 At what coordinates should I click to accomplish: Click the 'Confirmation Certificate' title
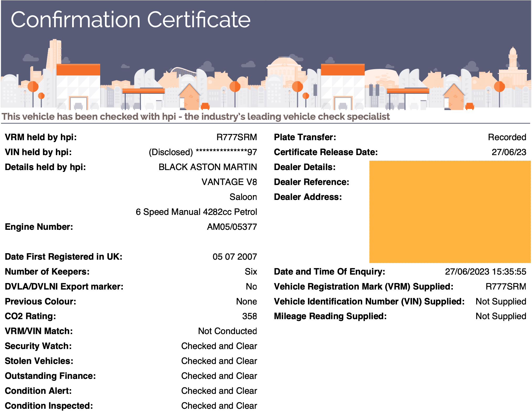click(131, 20)
